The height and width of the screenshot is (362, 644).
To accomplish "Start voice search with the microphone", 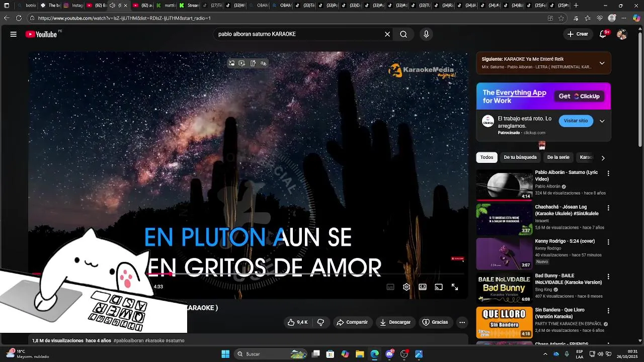I will click(426, 34).
